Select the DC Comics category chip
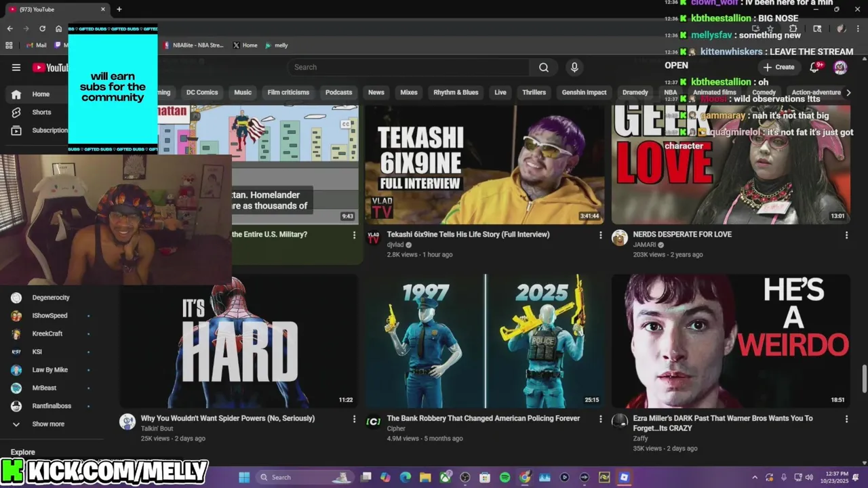This screenshot has width=868, height=488. pos(202,92)
